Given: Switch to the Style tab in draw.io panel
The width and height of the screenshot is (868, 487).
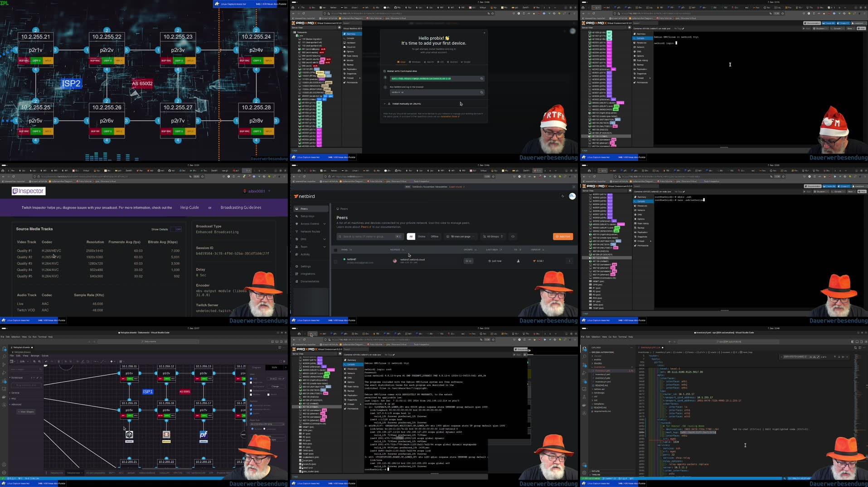Looking at the screenshot, I should (x=274, y=367).
